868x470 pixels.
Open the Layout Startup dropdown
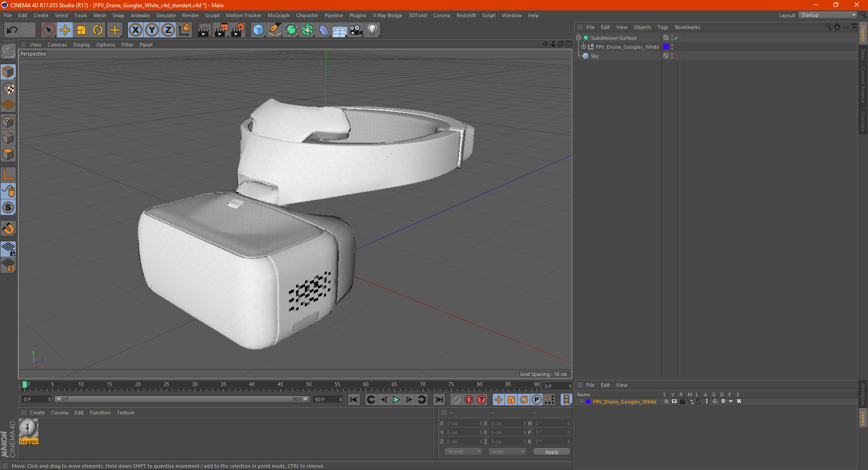[x=828, y=15]
